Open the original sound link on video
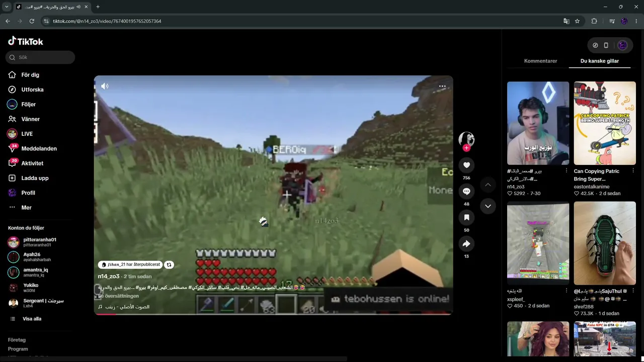The width and height of the screenshot is (644, 362). click(x=124, y=307)
